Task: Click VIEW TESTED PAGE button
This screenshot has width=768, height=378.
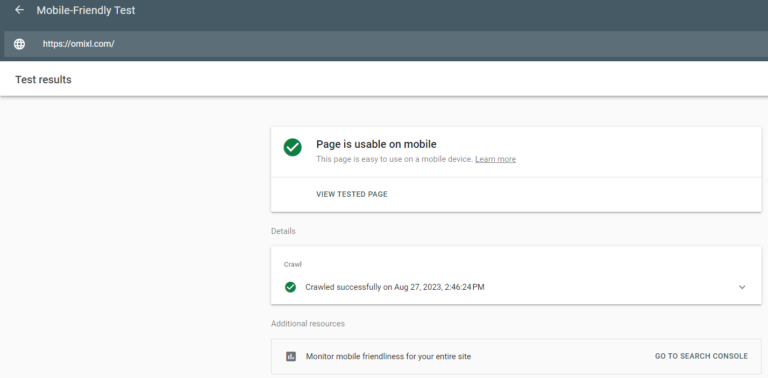Action: coord(352,194)
